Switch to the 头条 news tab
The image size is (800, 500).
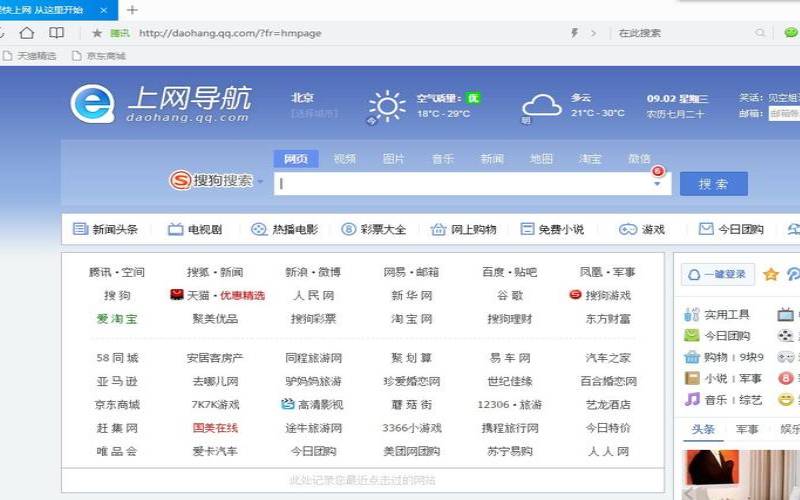point(703,430)
